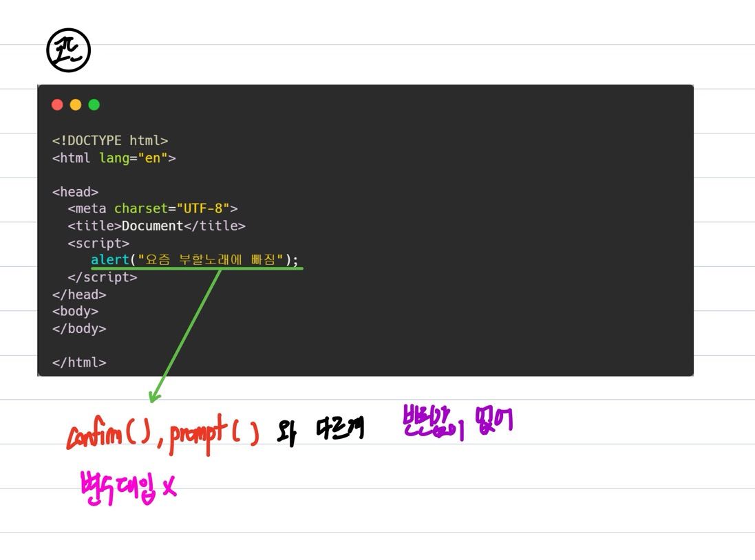This screenshot has height=560, width=755.
Task: Click the opening '<body>' tag
Action: pyautogui.click(x=75, y=311)
